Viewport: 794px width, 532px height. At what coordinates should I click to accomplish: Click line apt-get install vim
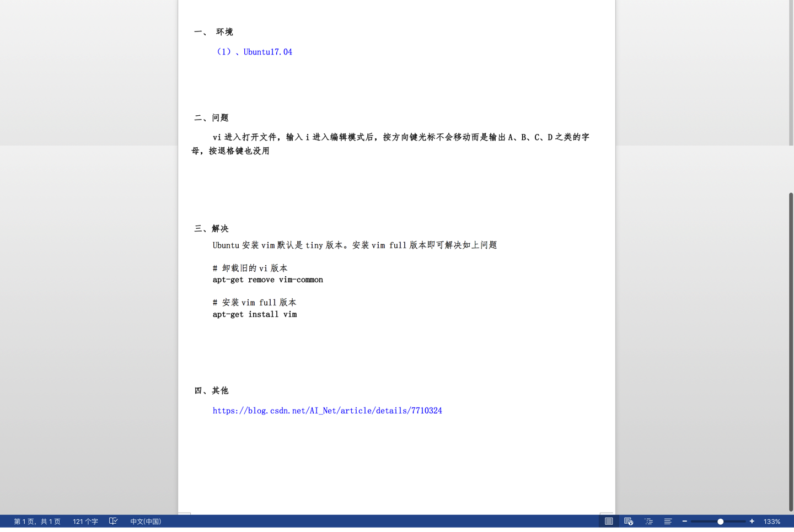[255, 314]
